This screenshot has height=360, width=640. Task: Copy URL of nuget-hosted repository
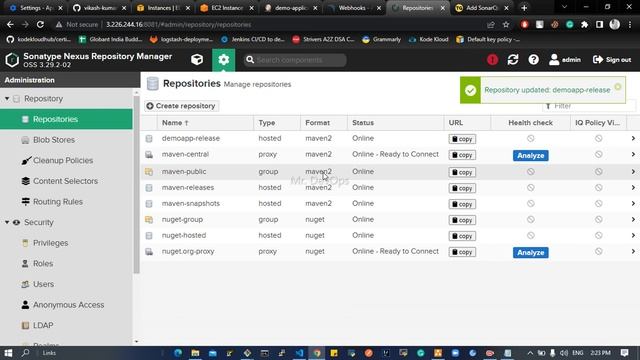[462, 236]
